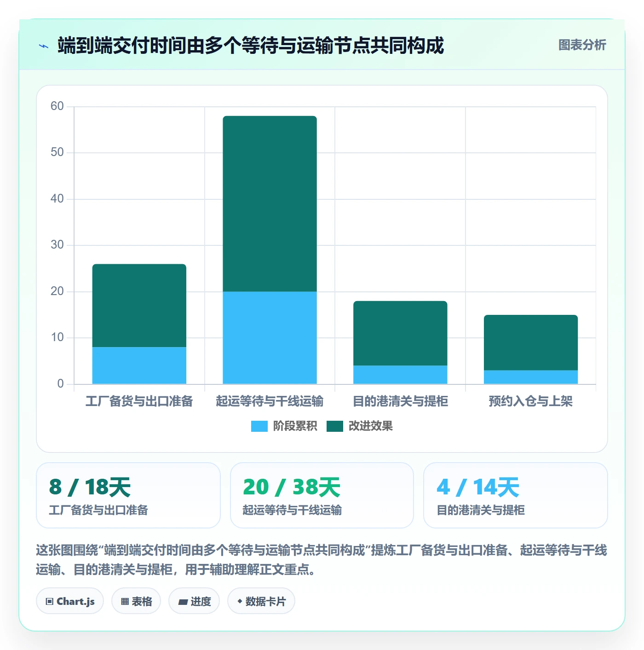This screenshot has height=650, width=644.
Task: Open the 8 / 18天 data card
Action: [128, 495]
